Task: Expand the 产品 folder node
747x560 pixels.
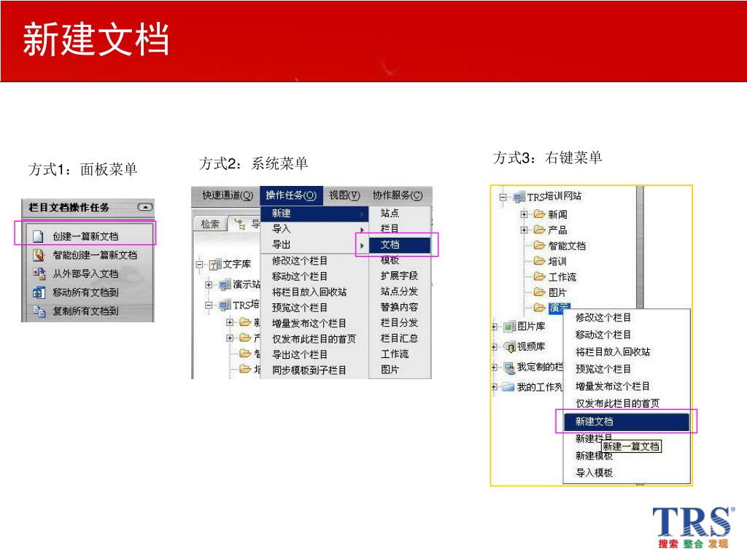Action: [524, 230]
